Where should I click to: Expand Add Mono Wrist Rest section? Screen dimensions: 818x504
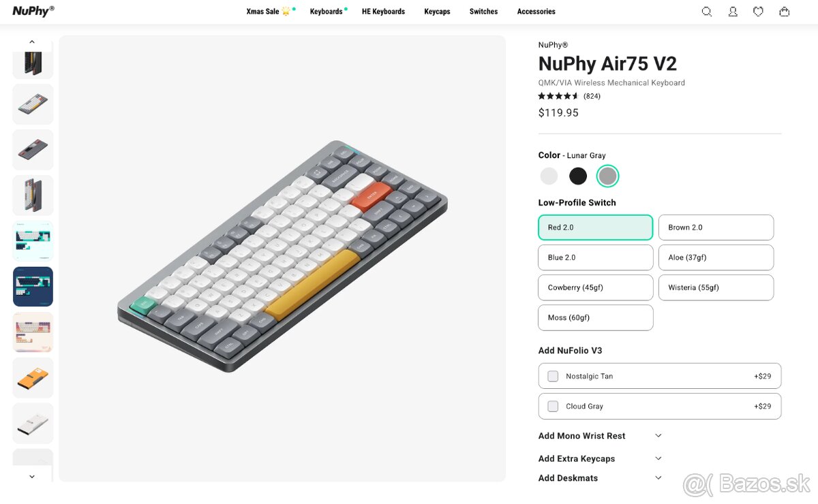click(x=658, y=436)
